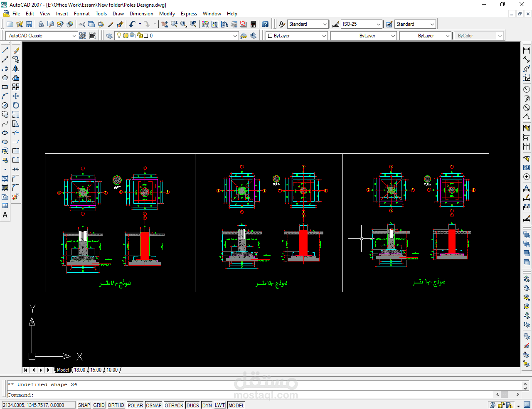The height and width of the screenshot is (409, 532).
Task: Select the Polygon draw tool
Action: (x=5, y=78)
